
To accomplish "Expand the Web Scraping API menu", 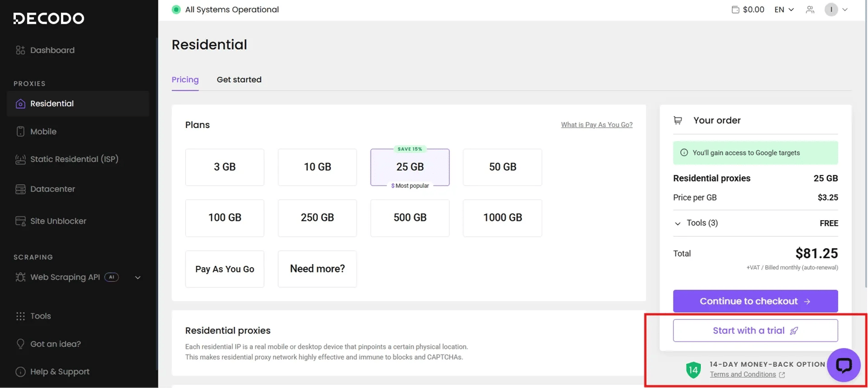I will pos(137,278).
